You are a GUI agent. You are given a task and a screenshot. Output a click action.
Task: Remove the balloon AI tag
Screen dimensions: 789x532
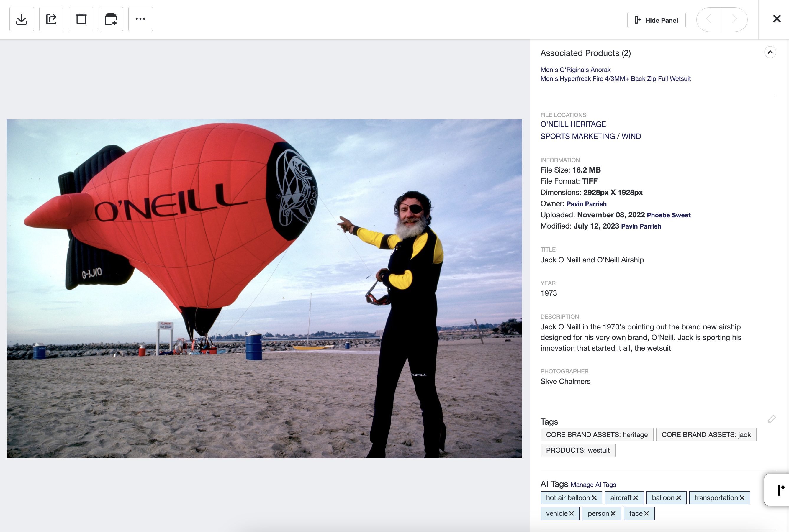point(678,498)
